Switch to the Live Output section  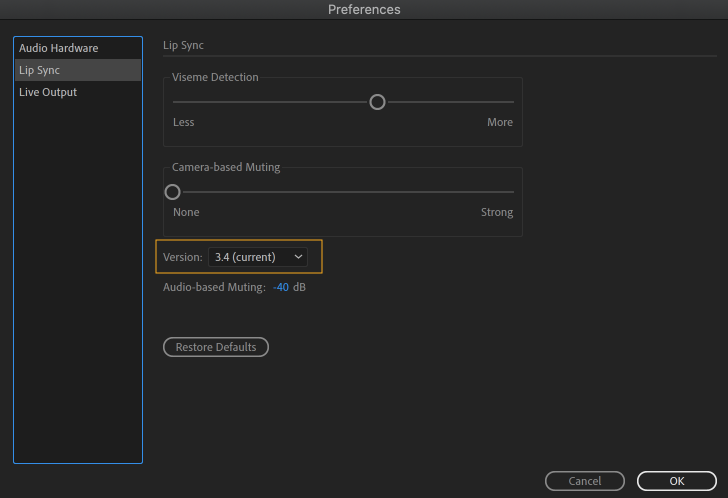pos(48,92)
